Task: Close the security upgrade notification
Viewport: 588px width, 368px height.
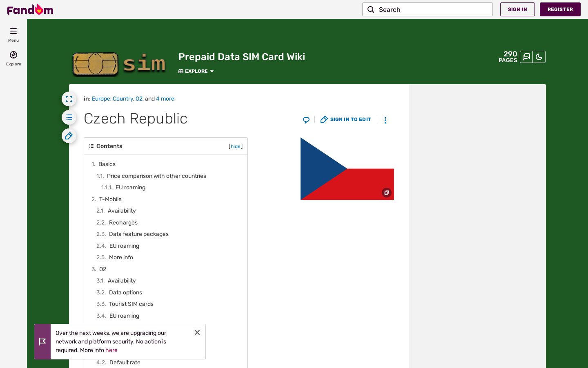Action: [x=197, y=332]
